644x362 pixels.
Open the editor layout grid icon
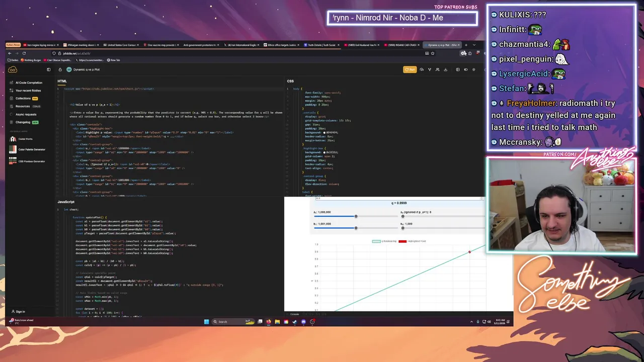[x=458, y=69]
